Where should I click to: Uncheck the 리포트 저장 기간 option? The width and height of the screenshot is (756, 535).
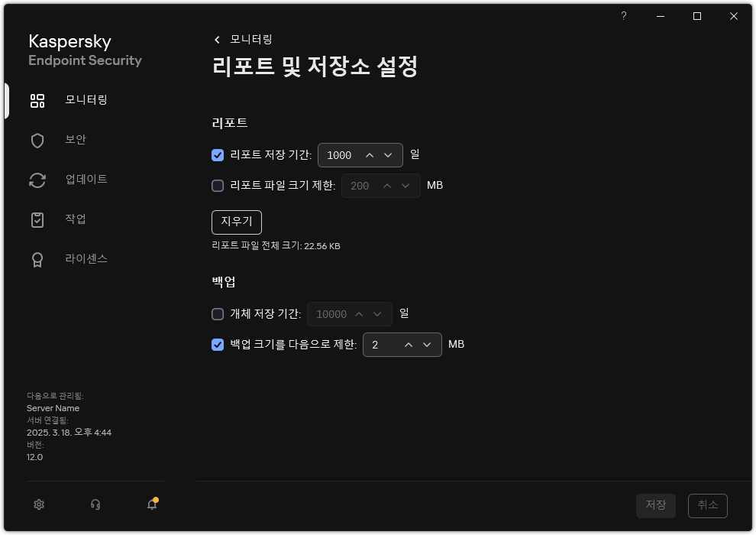coord(218,155)
